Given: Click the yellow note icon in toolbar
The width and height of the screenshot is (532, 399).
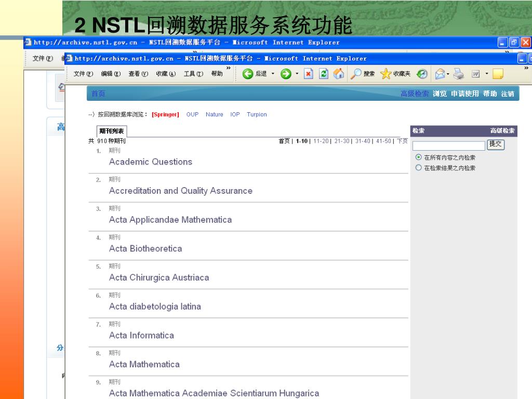Looking at the screenshot, I should (x=498, y=74).
